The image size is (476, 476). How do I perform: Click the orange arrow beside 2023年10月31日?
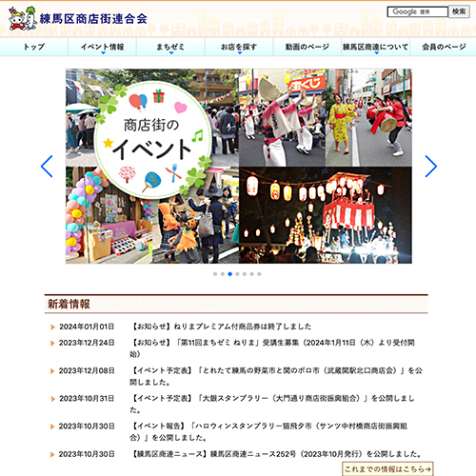[52, 399]
